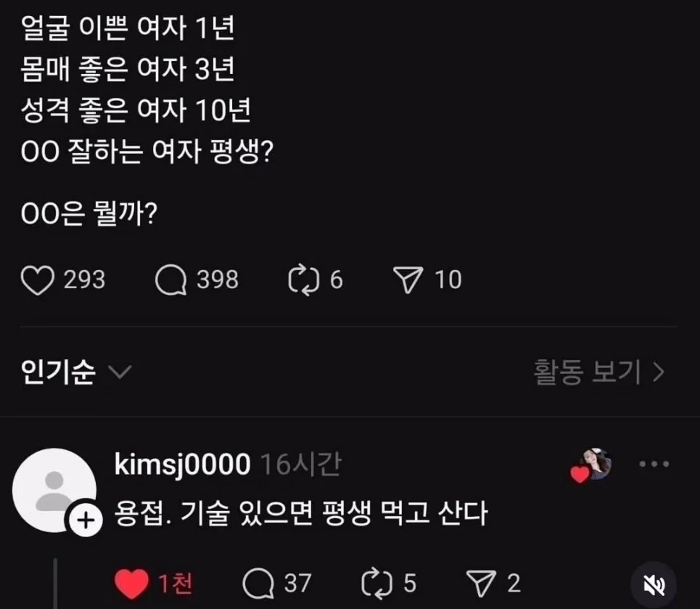Viewport: 700px width, 609px height.
Task: Open the kimsj0000 username link
Action: (182, 465)
